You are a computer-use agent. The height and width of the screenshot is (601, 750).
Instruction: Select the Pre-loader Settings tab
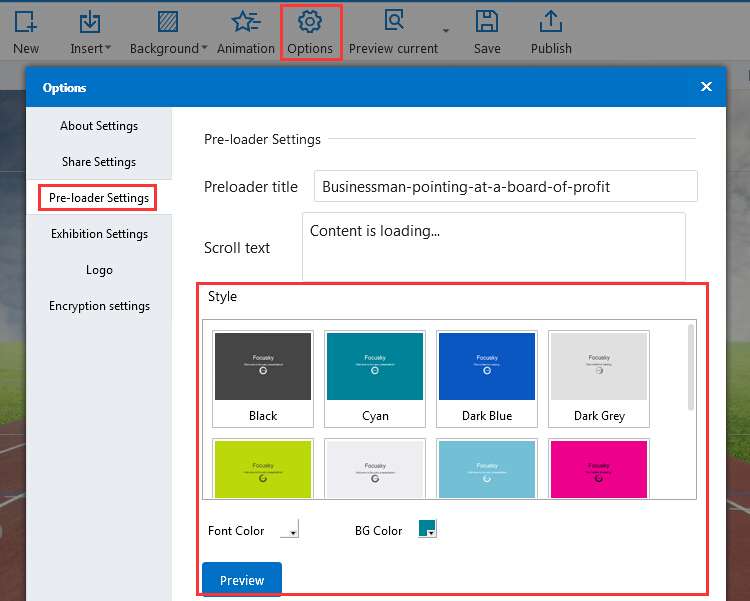(x=99, y=198)
